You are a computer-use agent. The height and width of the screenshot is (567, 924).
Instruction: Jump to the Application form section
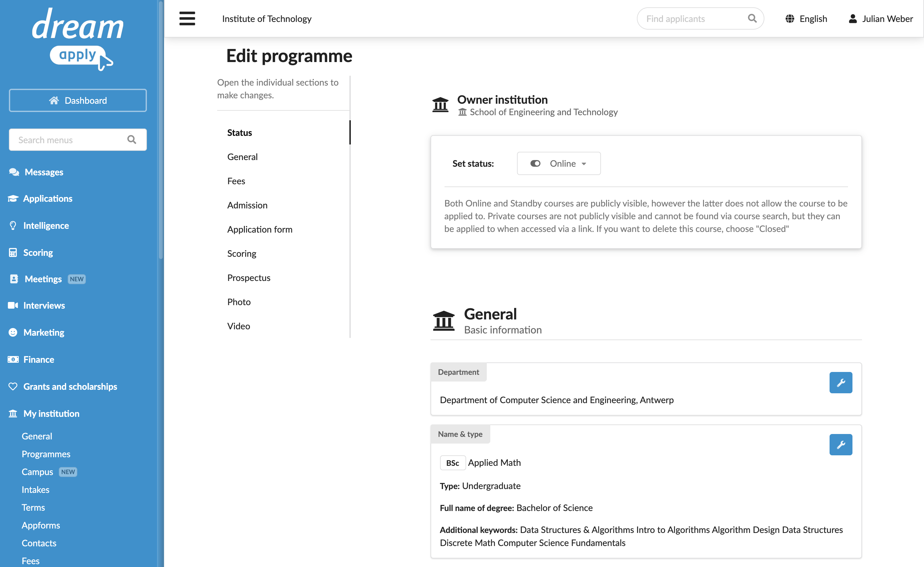pyautogui.click(x=259, y=229)
